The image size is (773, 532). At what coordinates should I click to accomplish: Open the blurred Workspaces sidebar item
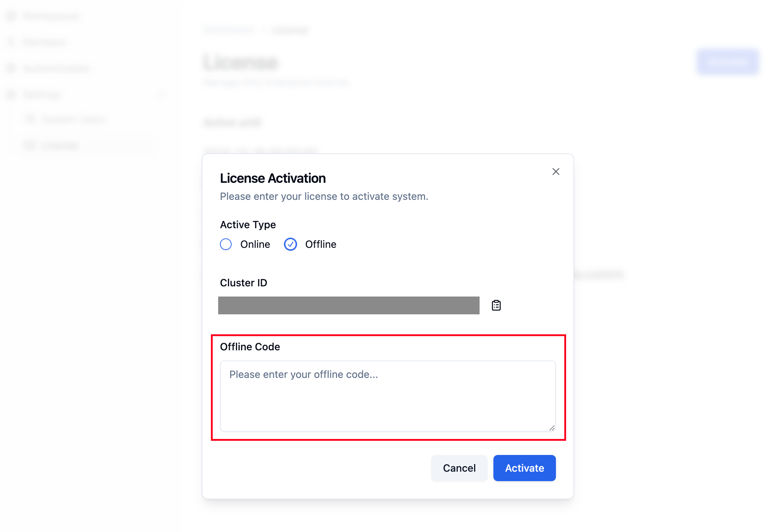click(51, 16)
